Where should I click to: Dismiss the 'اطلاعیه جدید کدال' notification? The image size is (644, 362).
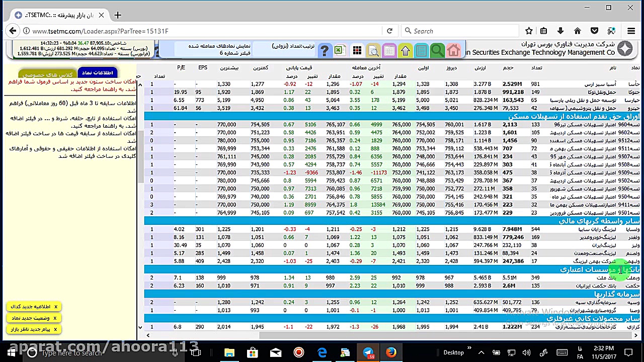56,307
